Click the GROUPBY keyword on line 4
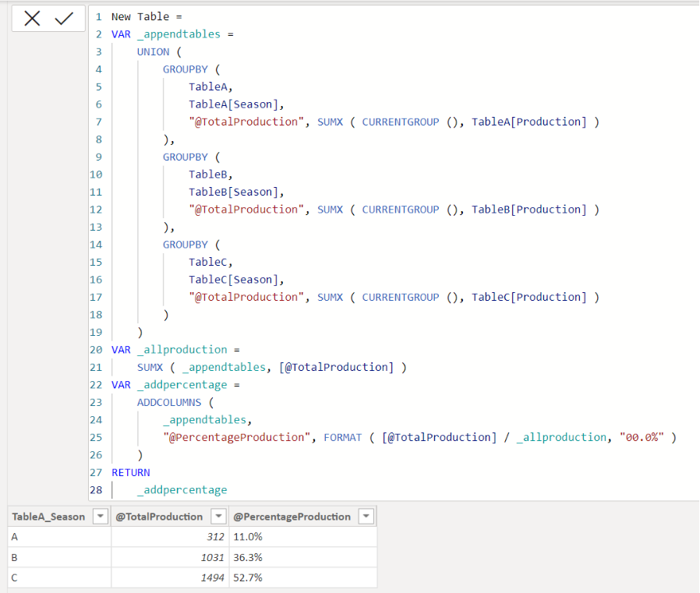Screen dimensions: 700x593 186,69
